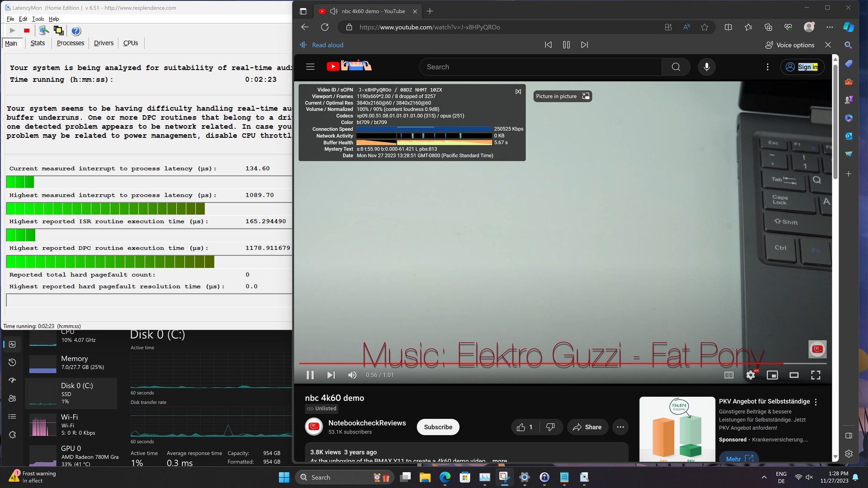Mute the YouTube video volume
The image size is (868, 488).
(x=352, y=375)
